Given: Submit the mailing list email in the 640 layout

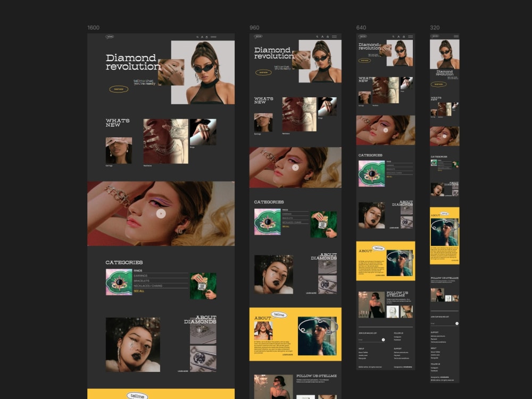Looking at the screenshot, I should point(384,339).
